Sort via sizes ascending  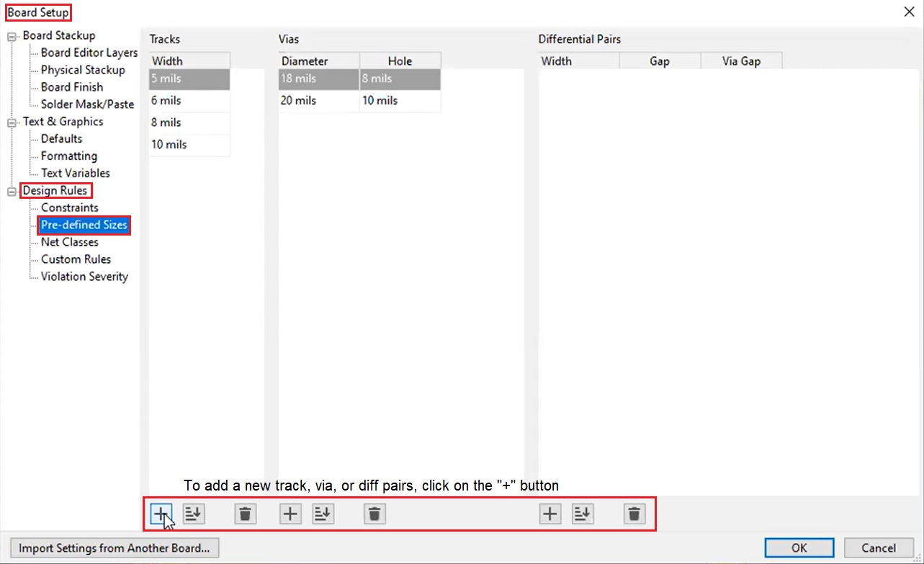323,514
